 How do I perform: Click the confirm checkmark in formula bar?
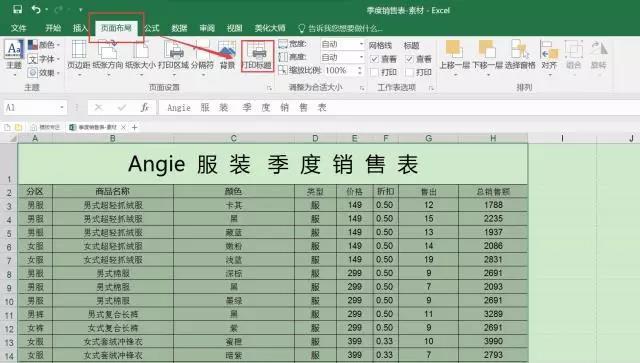tap(122, 107)
